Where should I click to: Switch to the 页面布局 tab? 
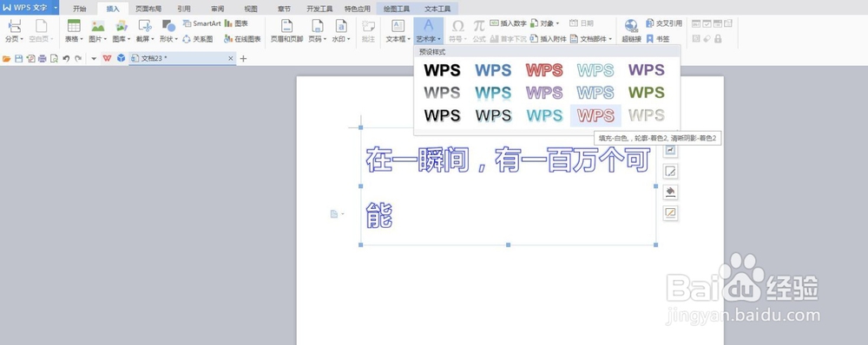(x=148, y=9)
